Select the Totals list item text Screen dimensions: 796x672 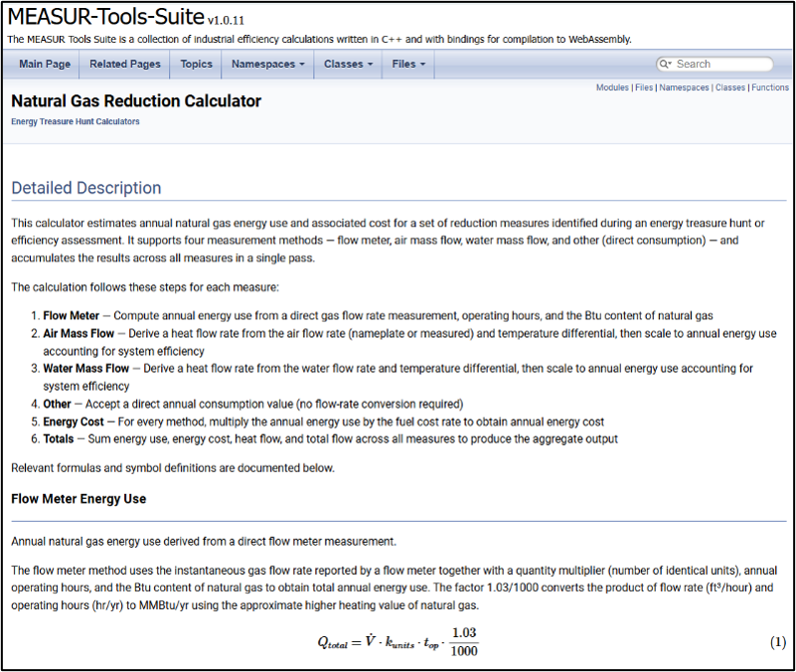pyautogui.click(x=331, y=439)
